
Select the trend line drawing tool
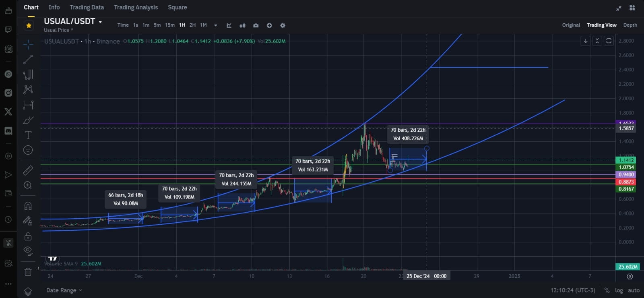(28, 60)
